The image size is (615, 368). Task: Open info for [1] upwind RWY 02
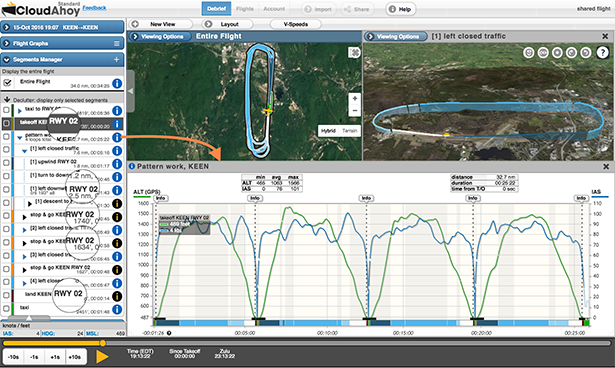coord(117,164)
